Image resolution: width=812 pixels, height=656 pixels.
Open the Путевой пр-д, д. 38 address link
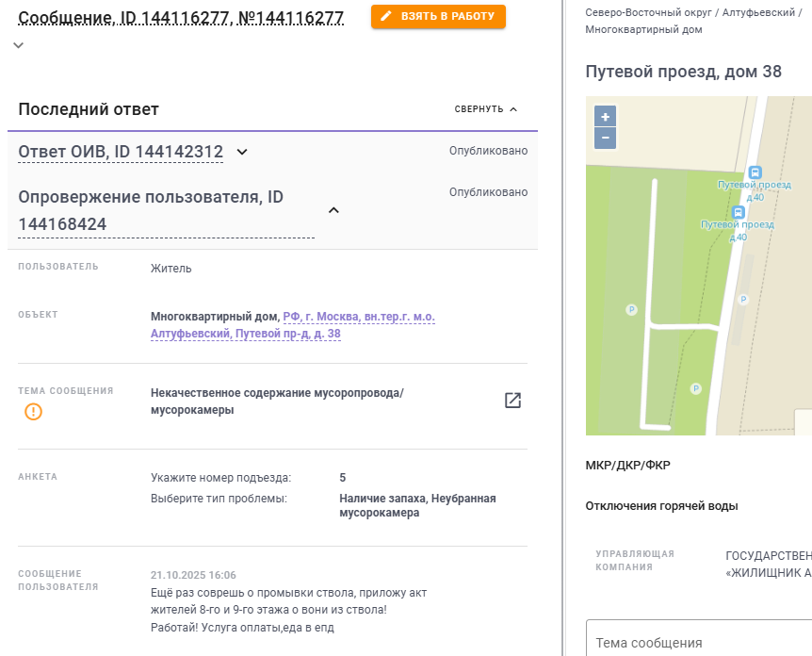pos(292,334)
